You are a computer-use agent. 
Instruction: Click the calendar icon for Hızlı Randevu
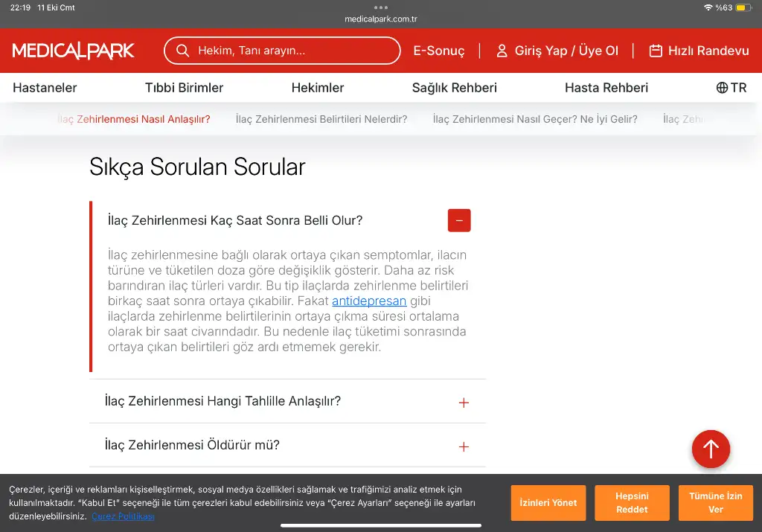656,51
